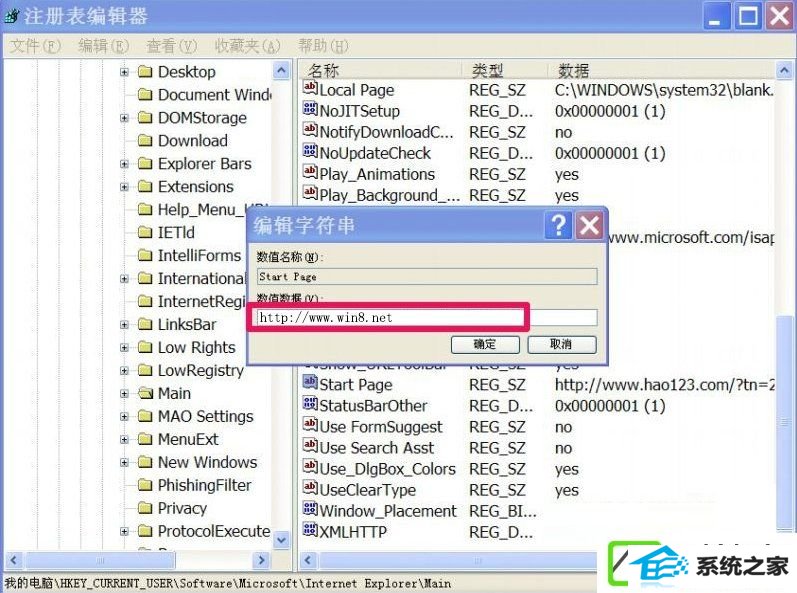
Task: Select the Privacy folder icon
Action: (x=145, y=508)
